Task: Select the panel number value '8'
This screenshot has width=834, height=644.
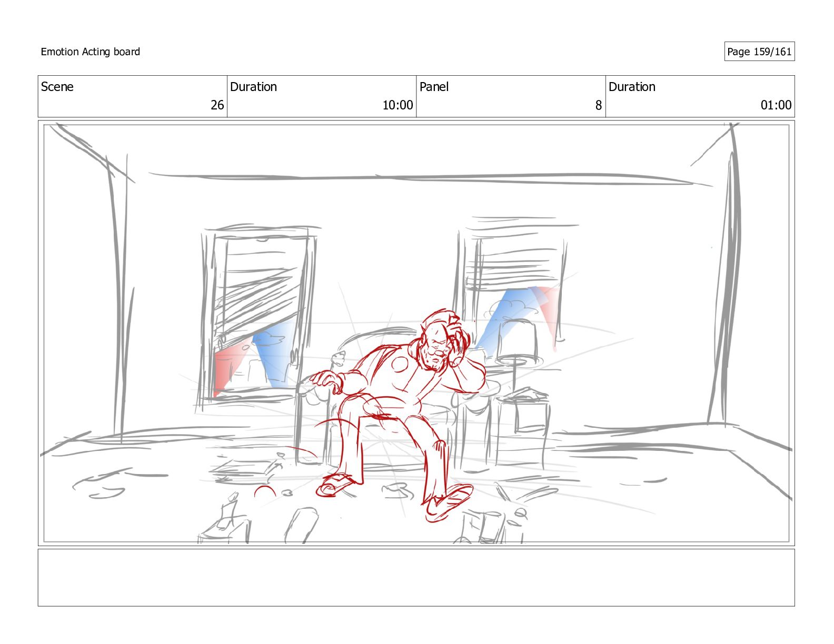Action: tap(598, 105)
